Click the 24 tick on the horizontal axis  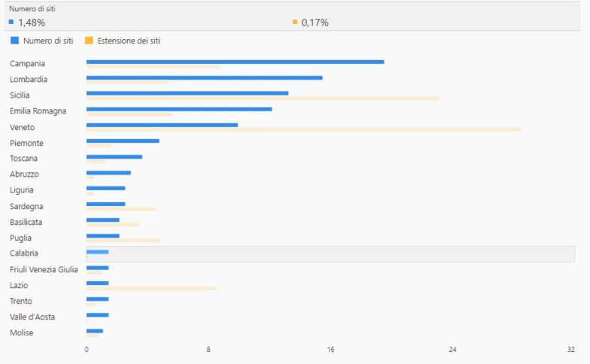(453, 350)
